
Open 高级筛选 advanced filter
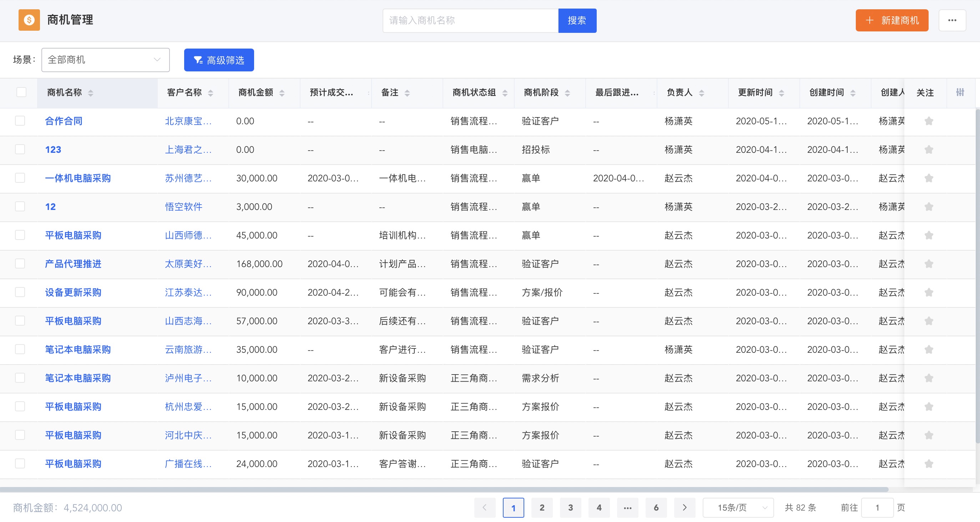pos(219,60)
